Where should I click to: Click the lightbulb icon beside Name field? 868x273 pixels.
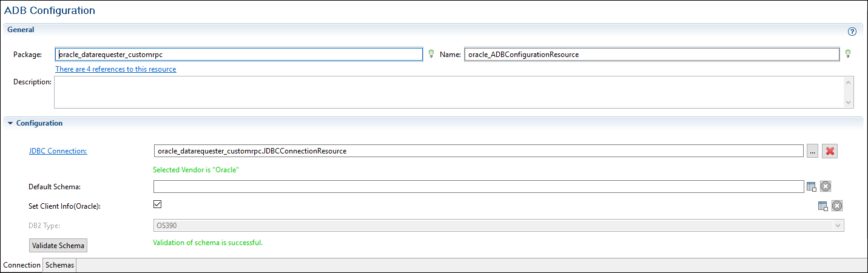[x=848, y=54]
